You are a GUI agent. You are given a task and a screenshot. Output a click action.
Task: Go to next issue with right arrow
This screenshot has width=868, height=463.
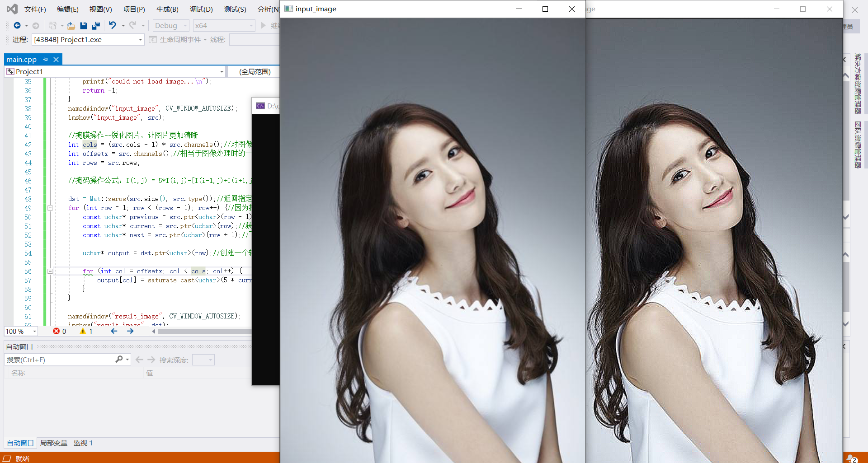pyautogui.click(x=130, y=331)
